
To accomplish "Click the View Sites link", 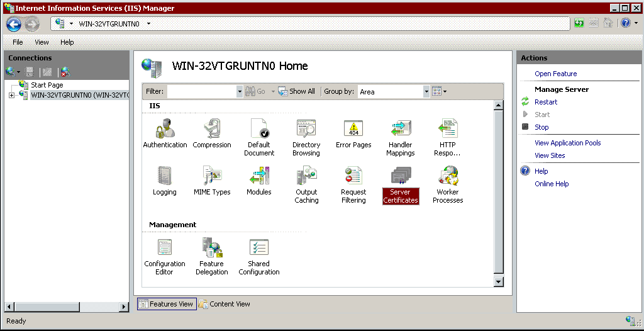I will (x=550, y=155).
